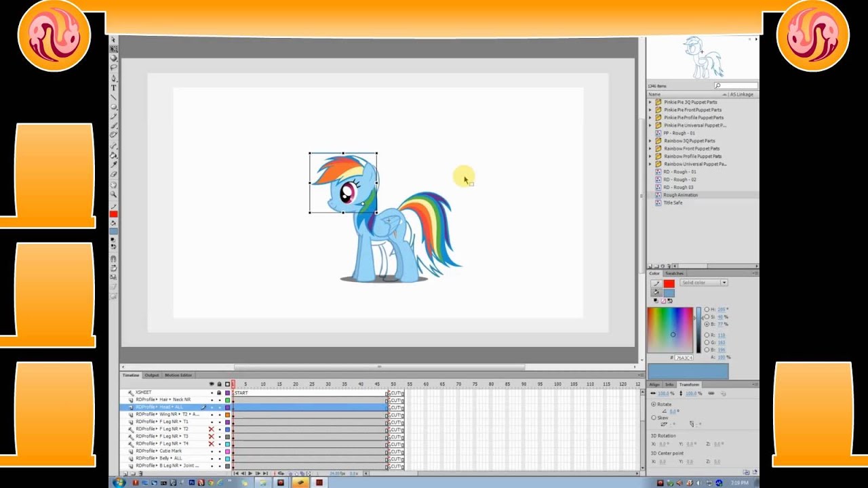Select the Eraser tool

pos(114,174)
